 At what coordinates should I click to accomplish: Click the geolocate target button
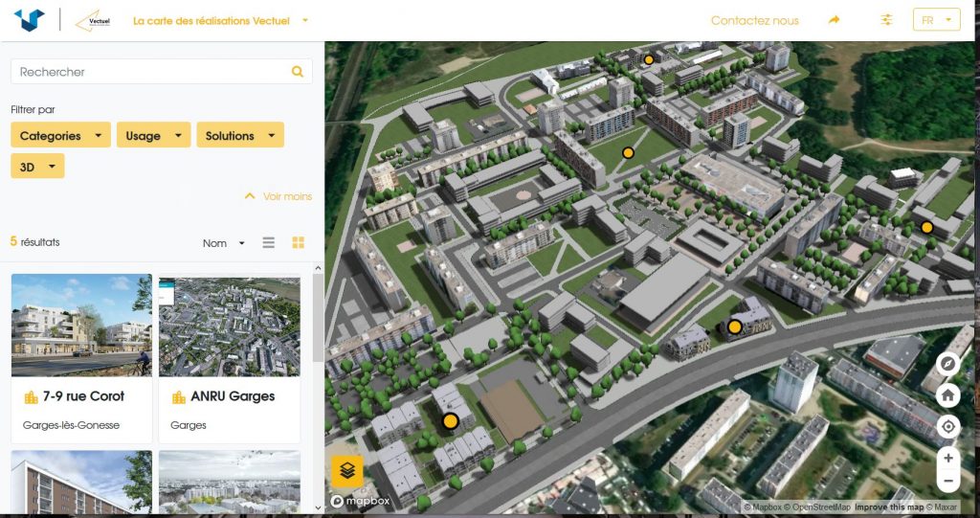[948, 427]
